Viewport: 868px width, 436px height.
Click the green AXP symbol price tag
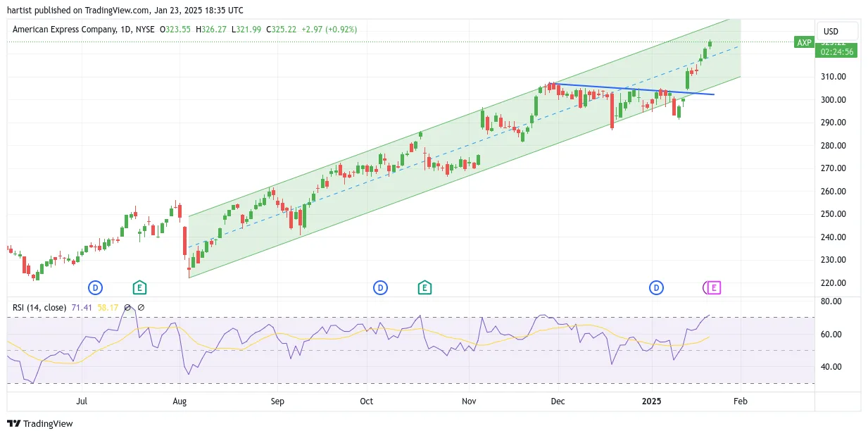click(803, 42)
